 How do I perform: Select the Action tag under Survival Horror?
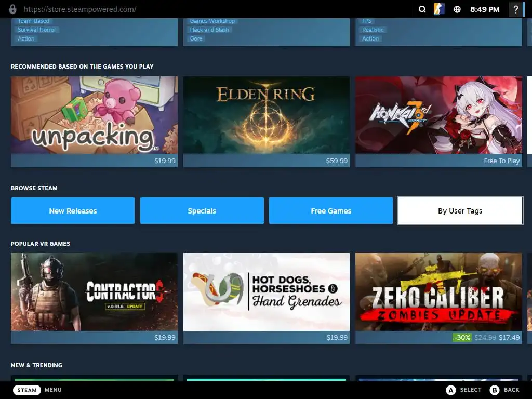pos(26,38)
